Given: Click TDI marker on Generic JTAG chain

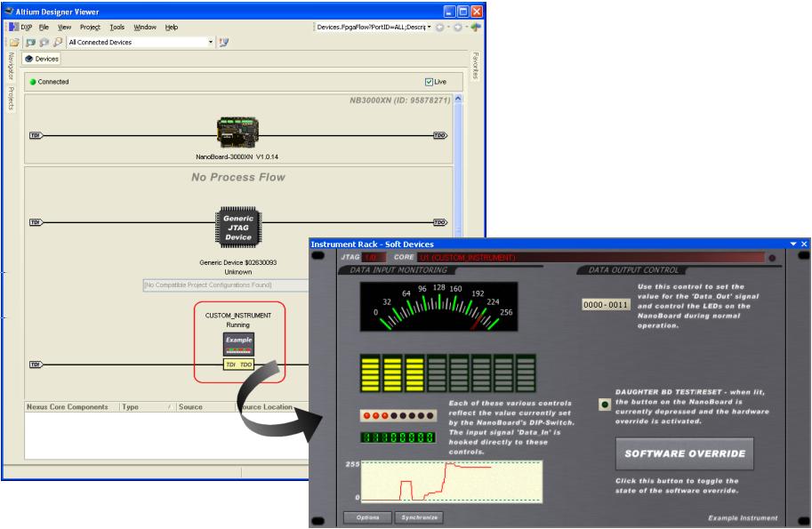Looking at the screenshot, I should pos(36,222).
